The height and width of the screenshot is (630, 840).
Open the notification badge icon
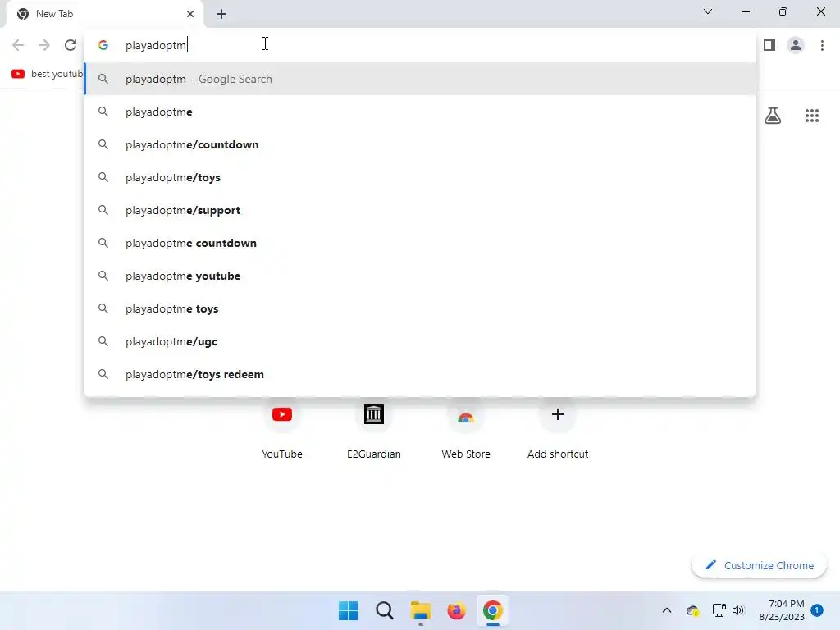(817, 610)
